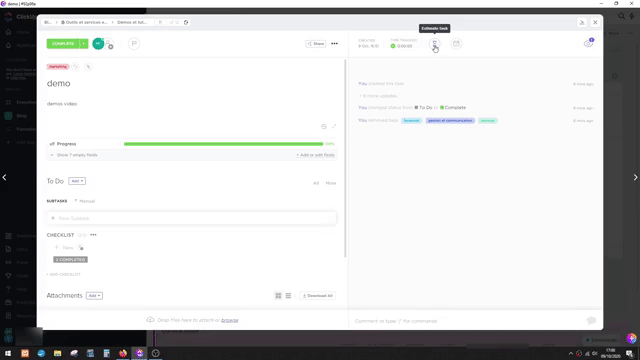The height and width of the screenshot is (360, 640).
Task: Add an assignee with the plus avatar icon
Action: click(x=109, y=44)
